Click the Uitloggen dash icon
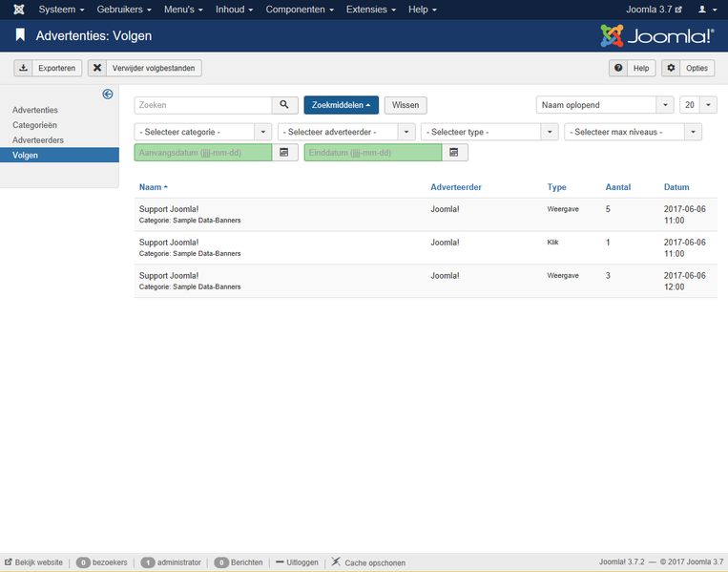Viewport: 728px width, 572px height. coord(280,561)
